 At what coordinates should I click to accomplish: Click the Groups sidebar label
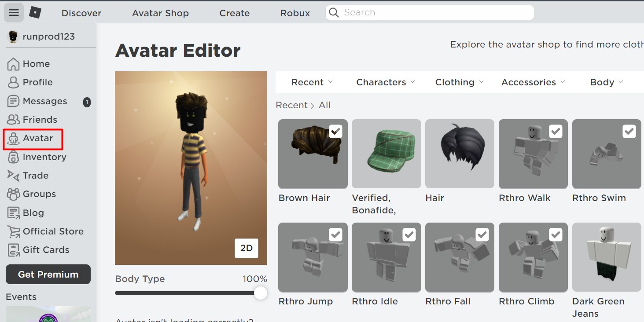39,194
